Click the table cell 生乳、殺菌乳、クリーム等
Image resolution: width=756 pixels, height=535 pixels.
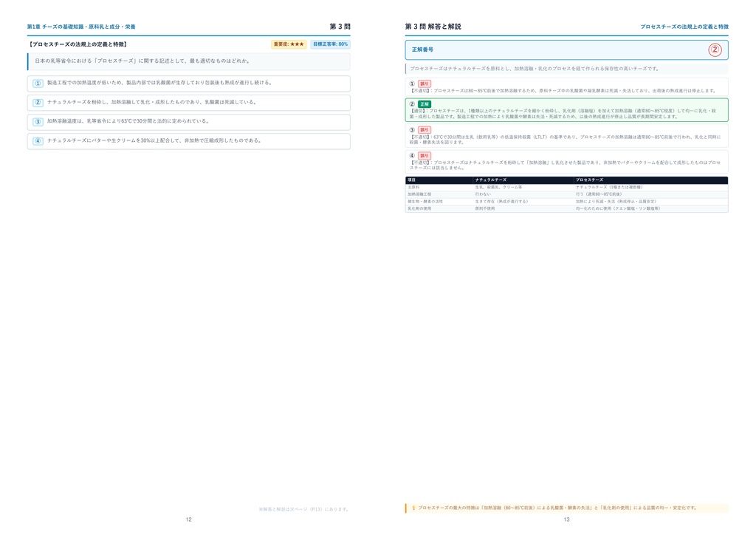[x=498, y=187]
